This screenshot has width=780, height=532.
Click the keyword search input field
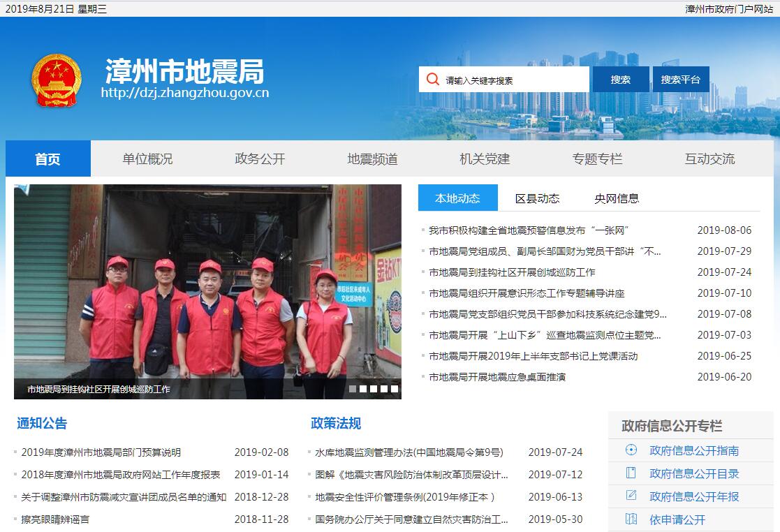(513, 80)
